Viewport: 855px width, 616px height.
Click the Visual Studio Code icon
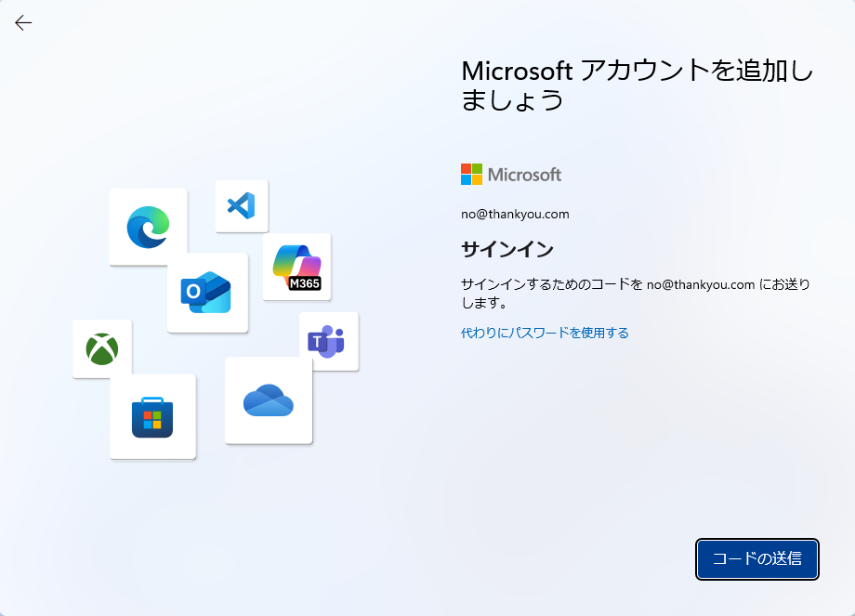tap(242, 205)
